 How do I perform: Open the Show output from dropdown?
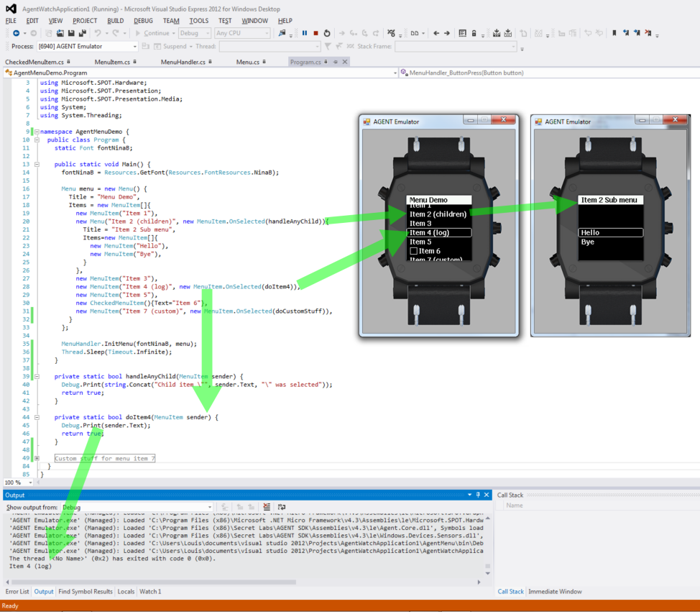137,507
